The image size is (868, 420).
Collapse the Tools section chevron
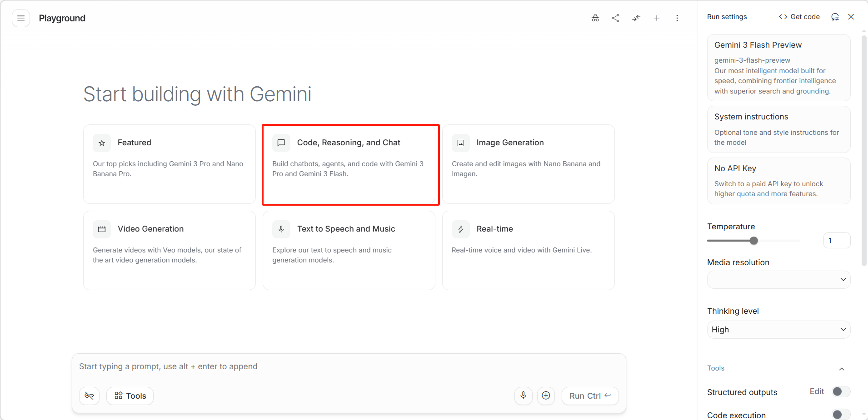(x=842, y=369)
